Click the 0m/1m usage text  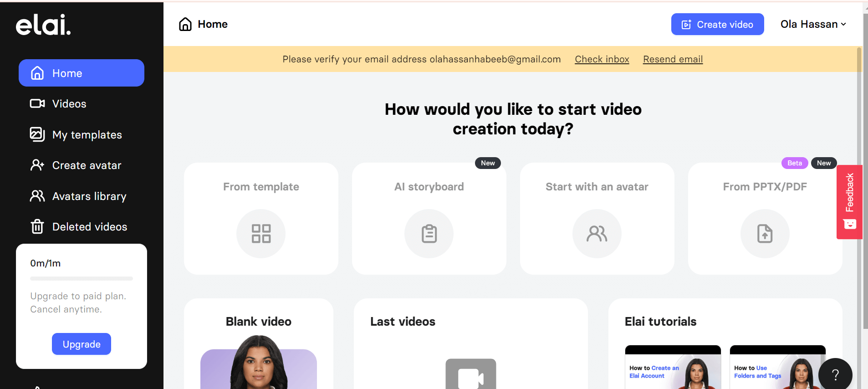pos(46,263)
